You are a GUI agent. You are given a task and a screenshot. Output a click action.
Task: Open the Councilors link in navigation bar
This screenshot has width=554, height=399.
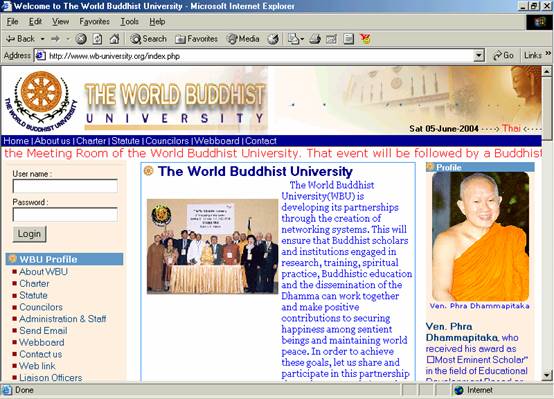167,141
